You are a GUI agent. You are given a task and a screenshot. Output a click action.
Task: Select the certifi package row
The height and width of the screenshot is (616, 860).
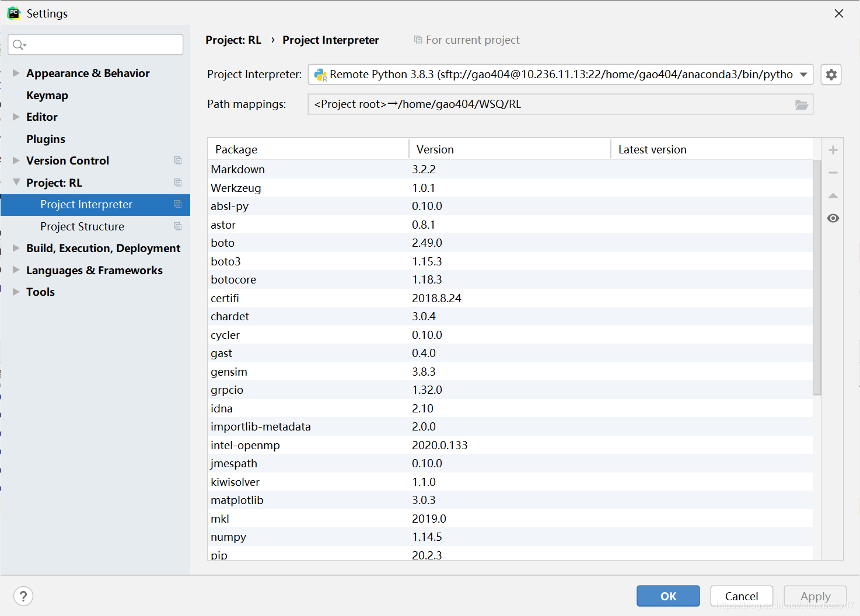point(510,298)
